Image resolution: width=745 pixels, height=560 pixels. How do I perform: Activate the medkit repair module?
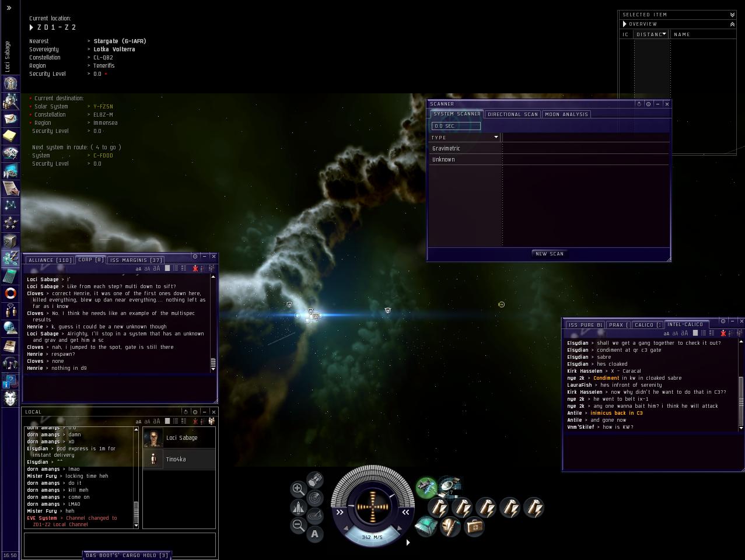pos(474,527)
